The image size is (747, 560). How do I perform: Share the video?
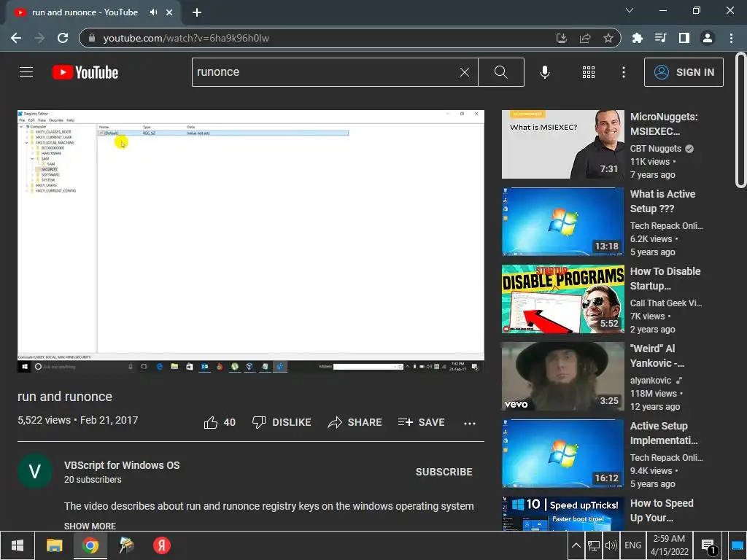(355, 422)
